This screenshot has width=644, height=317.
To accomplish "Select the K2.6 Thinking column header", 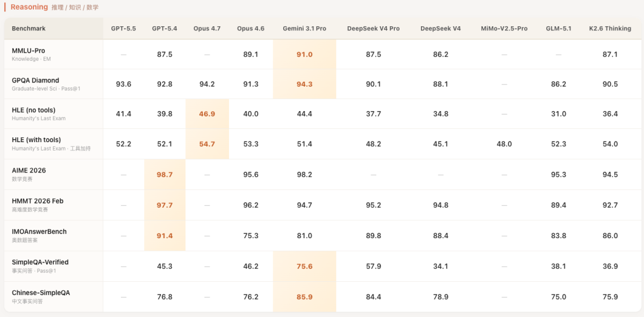I will pos(610,29).
